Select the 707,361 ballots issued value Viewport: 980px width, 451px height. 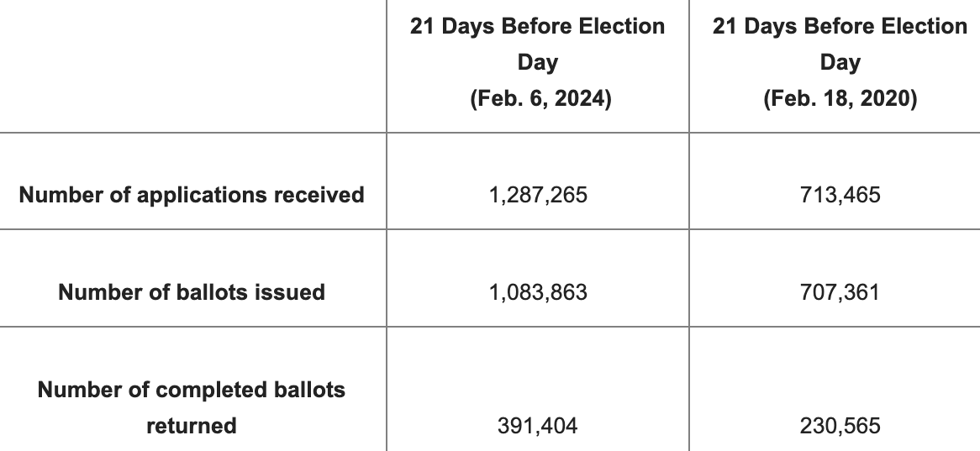coord(840,292)
